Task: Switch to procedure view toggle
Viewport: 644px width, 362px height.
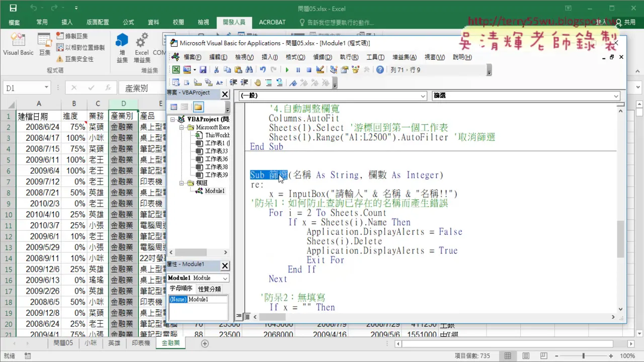Action: 239,317
